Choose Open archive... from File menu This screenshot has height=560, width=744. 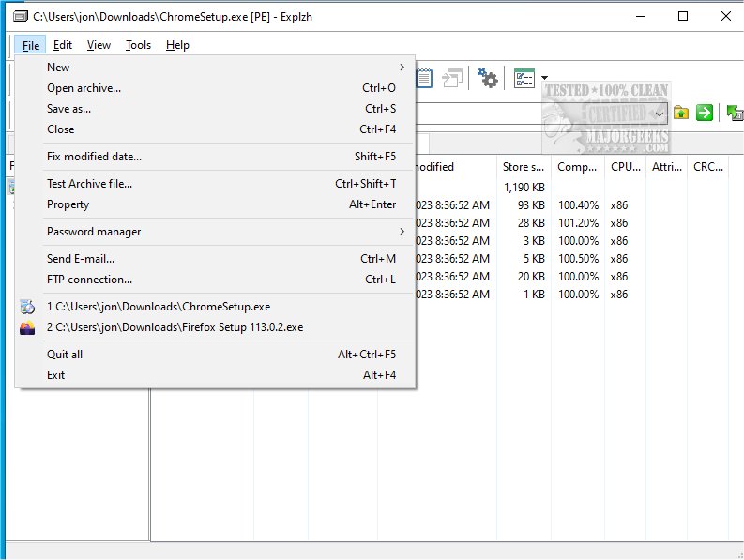coord(216,88)
